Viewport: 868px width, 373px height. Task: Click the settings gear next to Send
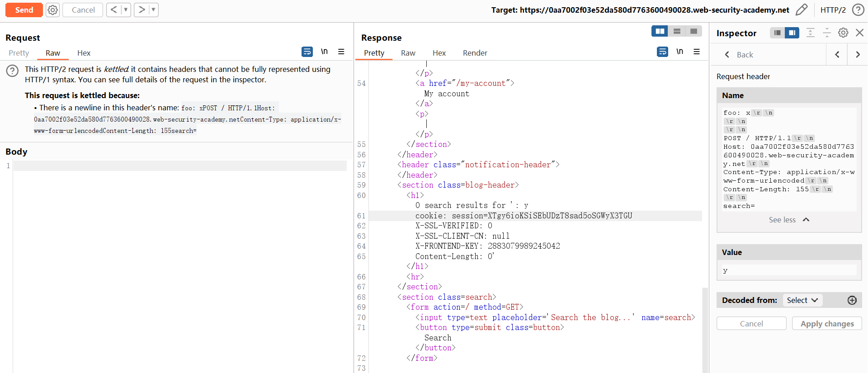pos(53,10)
